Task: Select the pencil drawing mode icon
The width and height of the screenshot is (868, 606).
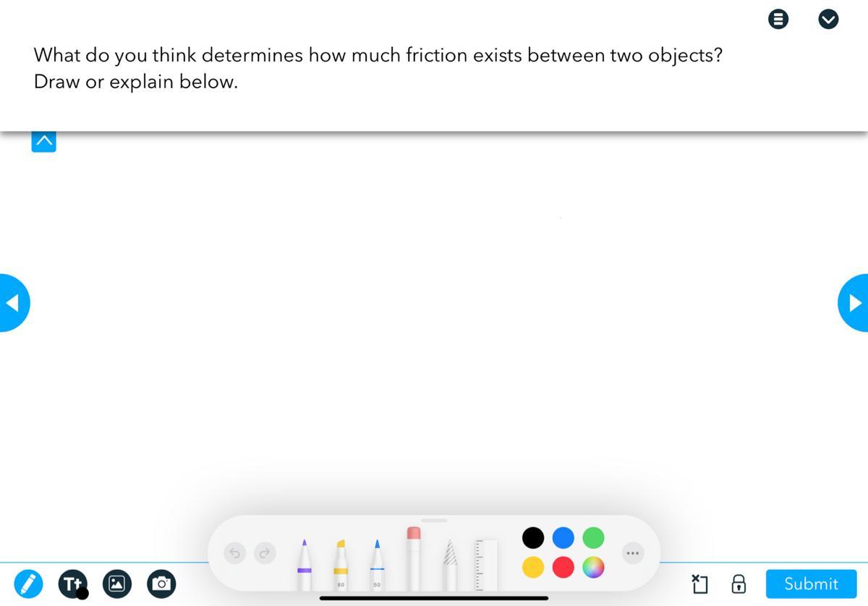Action: click(x=28, y=583)
